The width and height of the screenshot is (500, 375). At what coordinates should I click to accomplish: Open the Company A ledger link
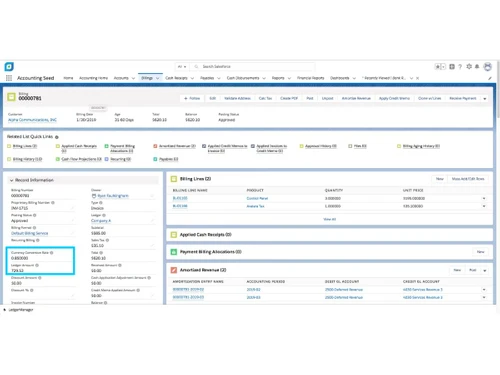[x=101, y=221]
